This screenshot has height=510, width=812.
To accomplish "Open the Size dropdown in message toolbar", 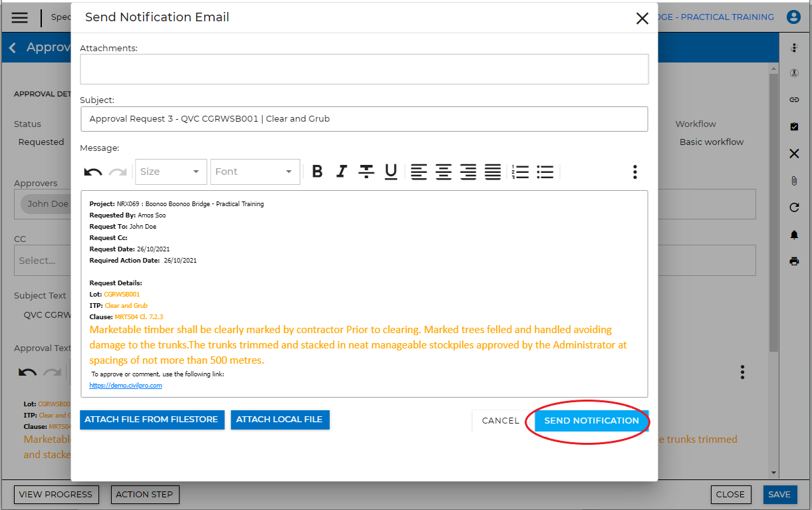I will [x=171, y=172].
